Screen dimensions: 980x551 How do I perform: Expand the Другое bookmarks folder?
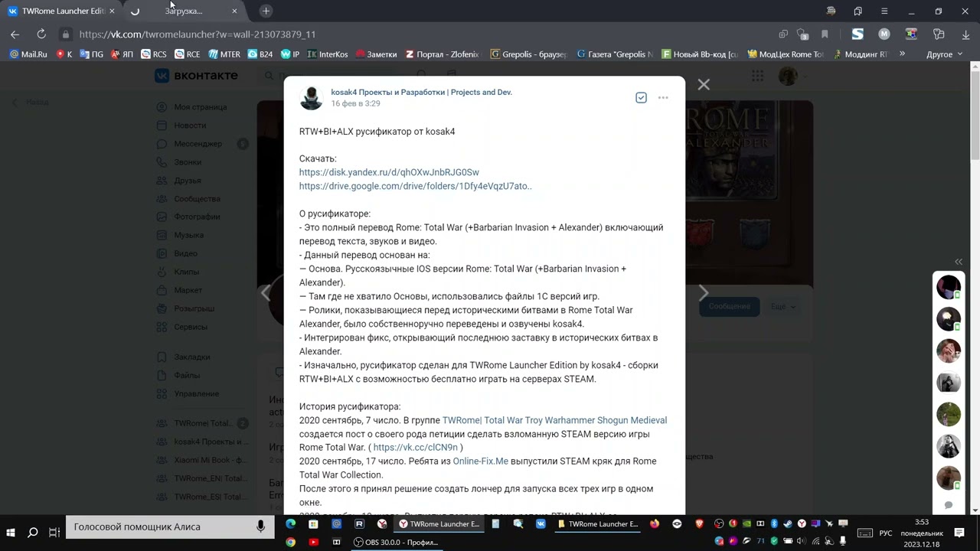point(945,54)
